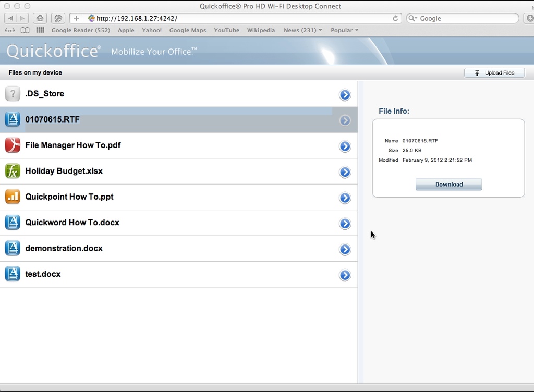Open the Popular bookmarks dropdown
Viewport: 534px width, 392px height.
[344, 30]
